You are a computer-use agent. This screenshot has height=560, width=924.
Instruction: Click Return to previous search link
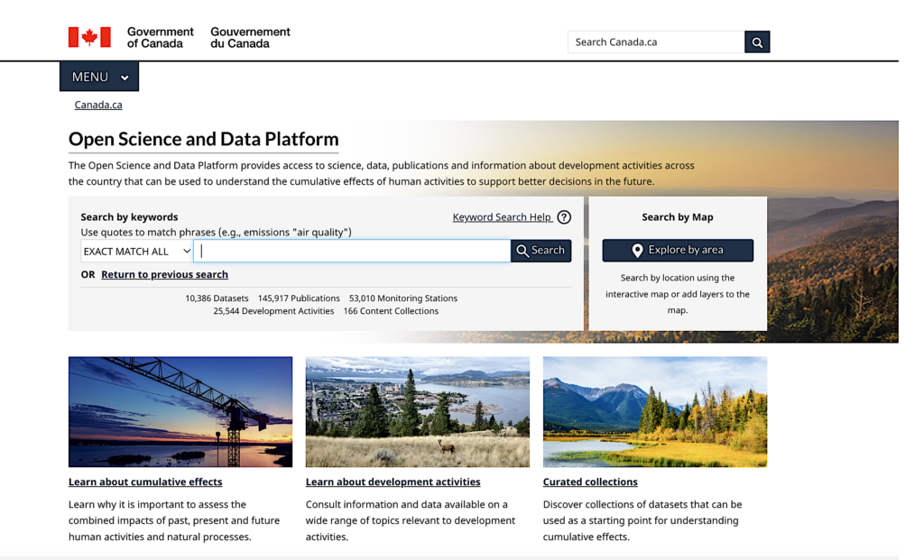[164, 274]
